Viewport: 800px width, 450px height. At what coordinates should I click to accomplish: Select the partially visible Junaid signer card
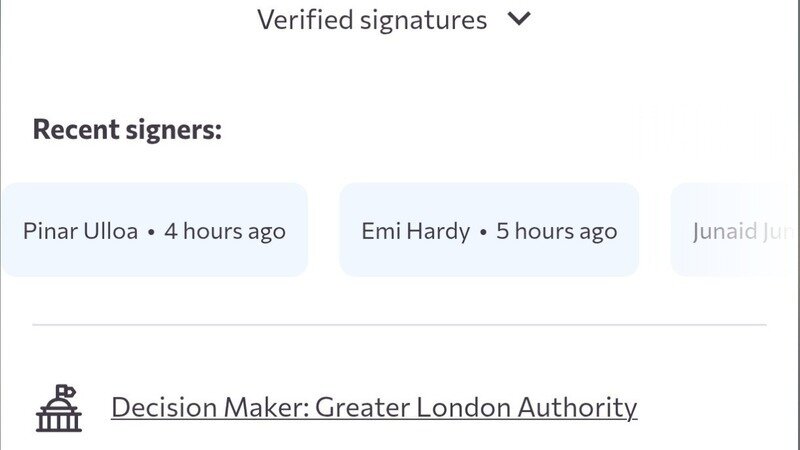tap(734, 230)
